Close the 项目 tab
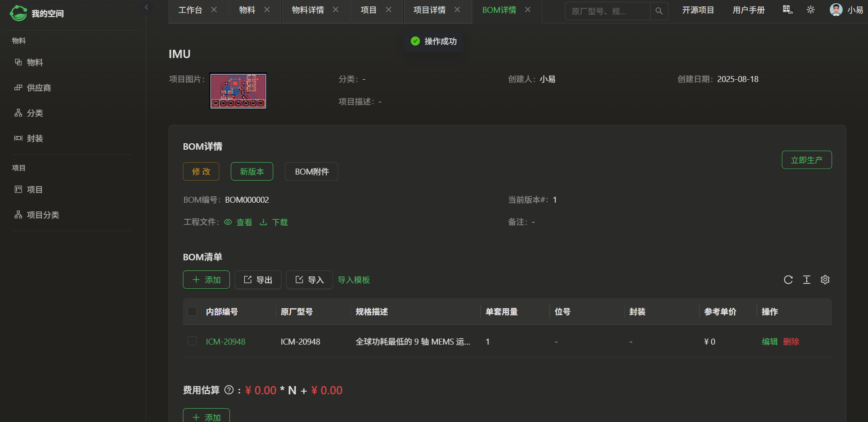This screenshot has height=422, width=868. click(389, 10)
